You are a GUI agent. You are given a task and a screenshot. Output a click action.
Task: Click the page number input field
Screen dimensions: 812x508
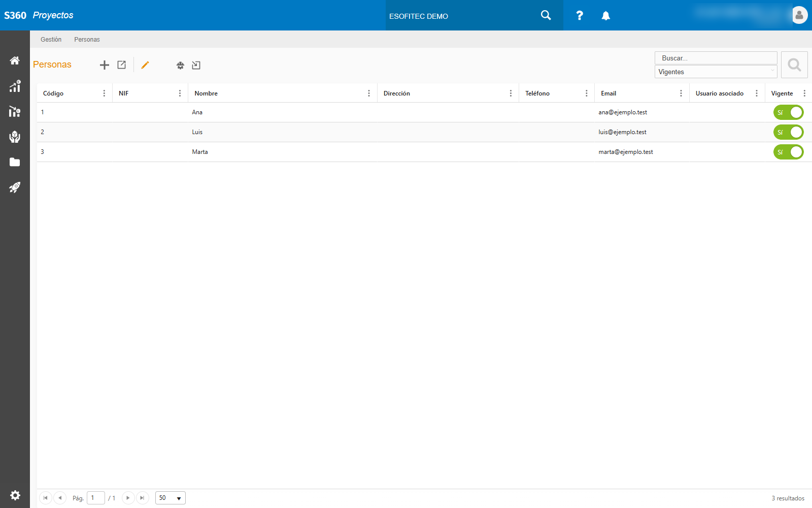[x=96, y=498]
